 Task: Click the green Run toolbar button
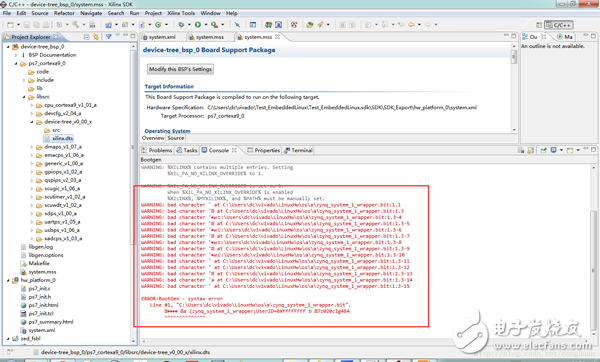198,25
